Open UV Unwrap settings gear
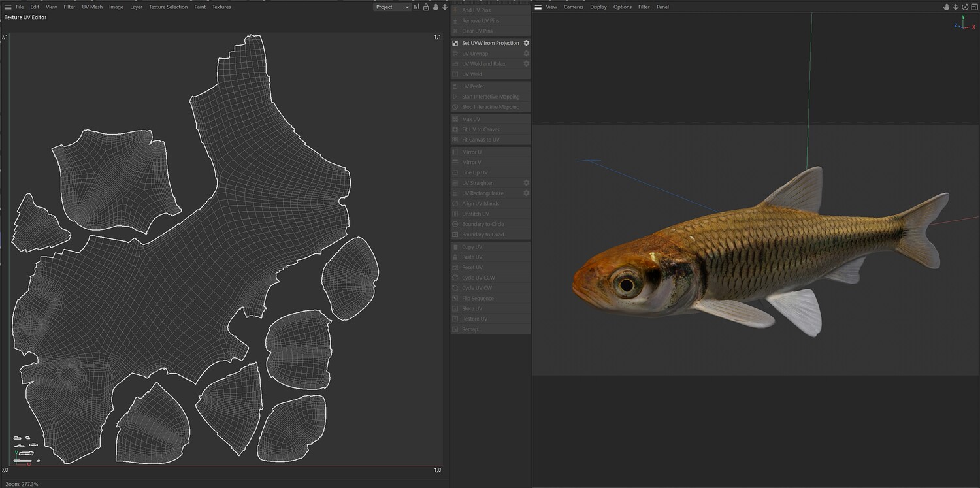The height and width of the screenshot is (488, 980). (527, 54)
